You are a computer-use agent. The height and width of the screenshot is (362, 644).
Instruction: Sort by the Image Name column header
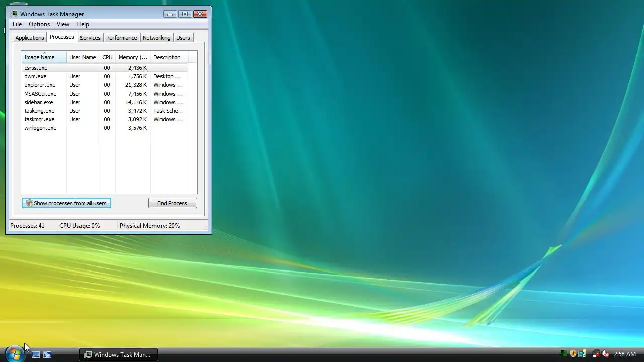pyautogui.click(x=44, y=57)
